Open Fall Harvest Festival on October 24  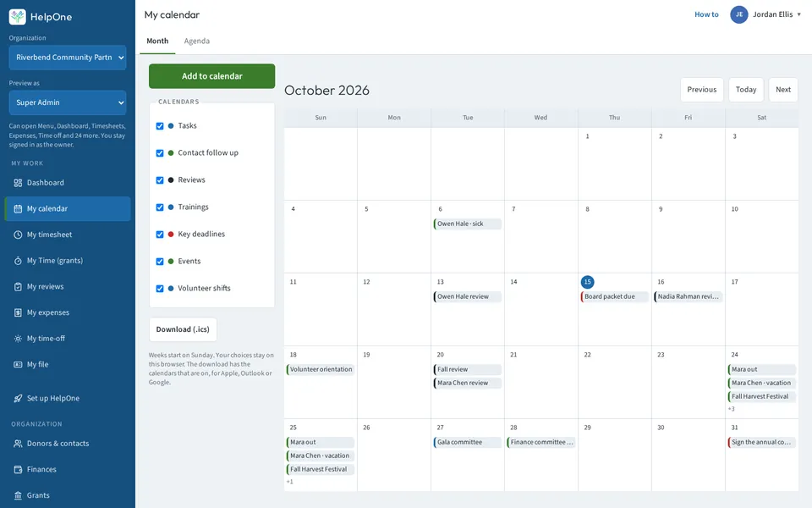coord(762,396)
